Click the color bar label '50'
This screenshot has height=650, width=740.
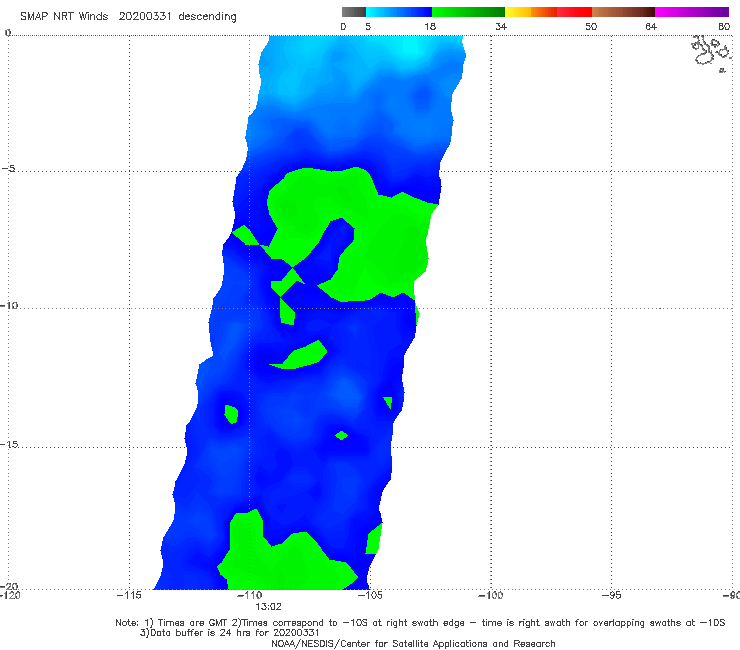pos(591,27)
